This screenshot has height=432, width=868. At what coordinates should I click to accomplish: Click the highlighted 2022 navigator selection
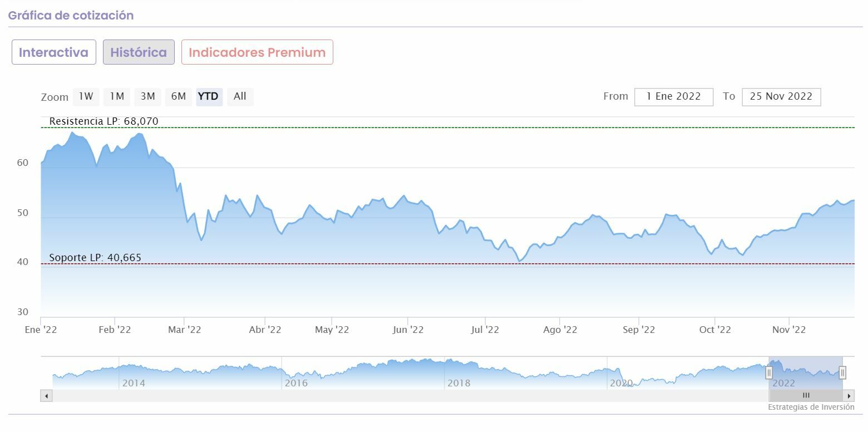(806, 372)
